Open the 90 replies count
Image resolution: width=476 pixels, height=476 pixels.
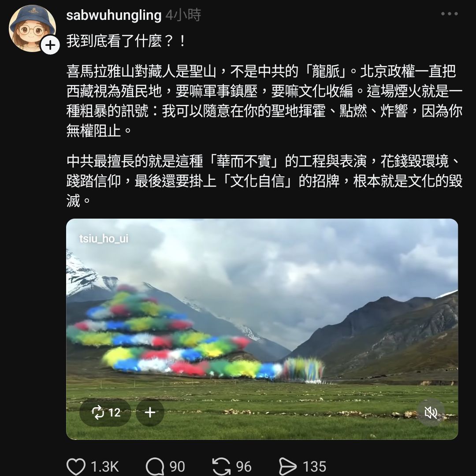(x=177, y=467)
